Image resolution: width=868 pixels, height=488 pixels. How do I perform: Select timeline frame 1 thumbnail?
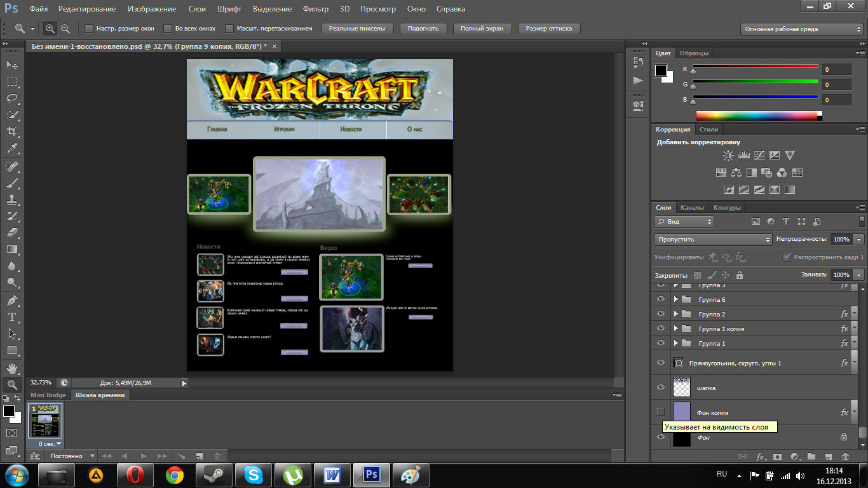pyautogui.click(x=45, y=422)
